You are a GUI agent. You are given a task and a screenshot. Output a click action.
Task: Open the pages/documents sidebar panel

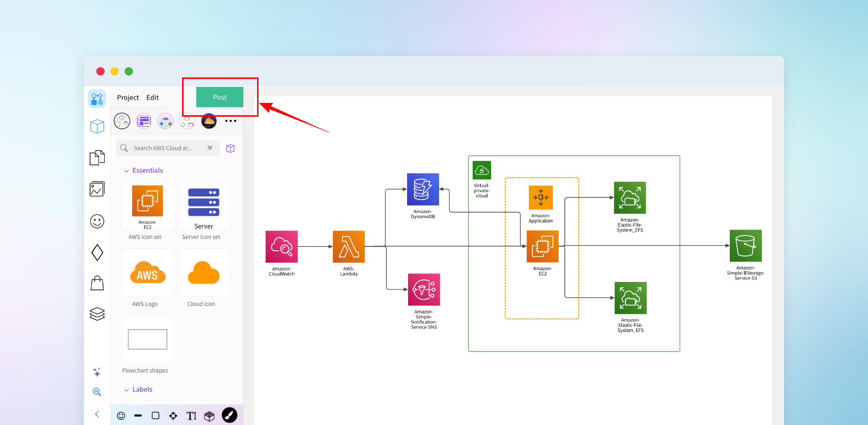click(x=97, y=158)
